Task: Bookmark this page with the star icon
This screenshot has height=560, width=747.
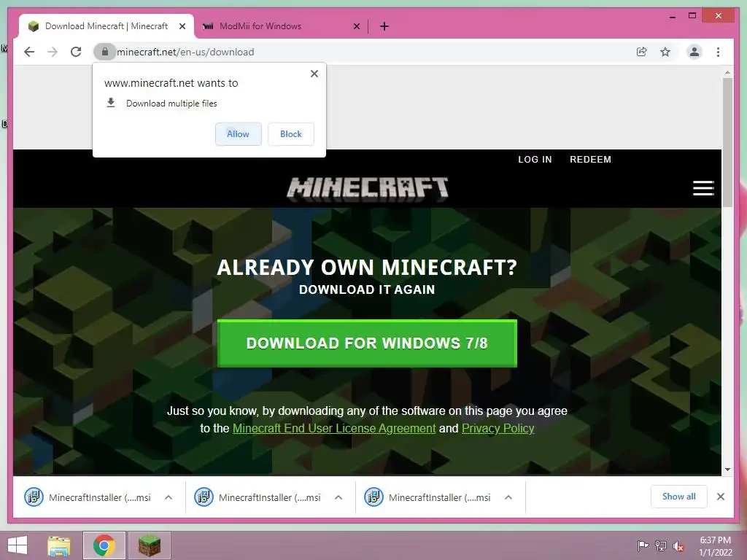Action: coord(665,52)
